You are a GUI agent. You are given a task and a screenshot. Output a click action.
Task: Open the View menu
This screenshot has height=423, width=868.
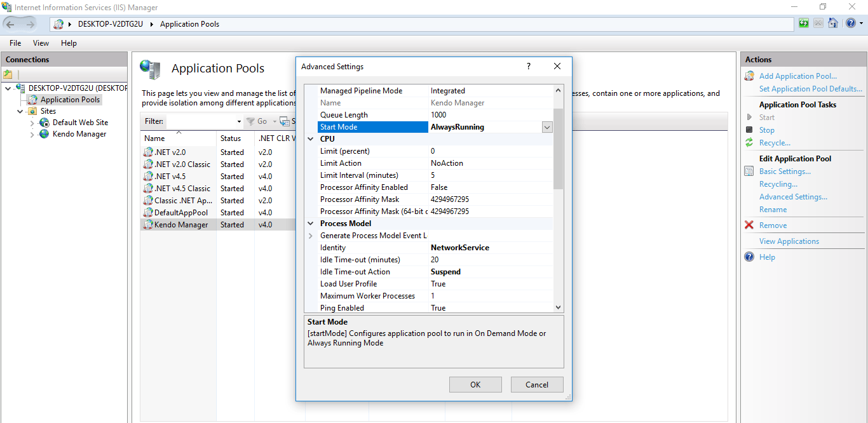click(x=41, y=43)
